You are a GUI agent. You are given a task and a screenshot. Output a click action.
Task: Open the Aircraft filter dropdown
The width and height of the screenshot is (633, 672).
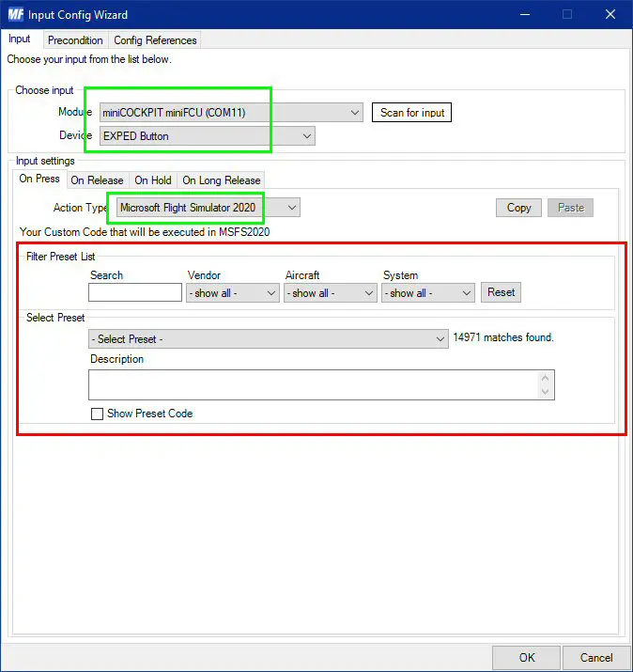pyautogui.click(x=331, y=293)
